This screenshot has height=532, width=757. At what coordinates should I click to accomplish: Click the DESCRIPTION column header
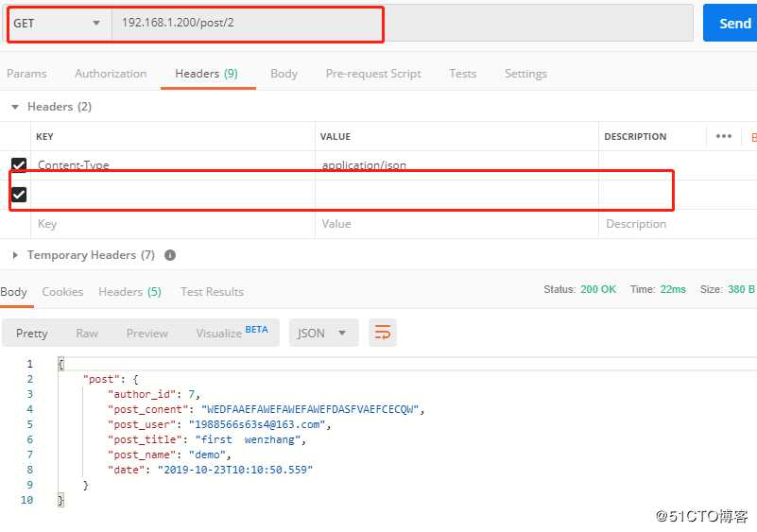(x=635, y=137)
